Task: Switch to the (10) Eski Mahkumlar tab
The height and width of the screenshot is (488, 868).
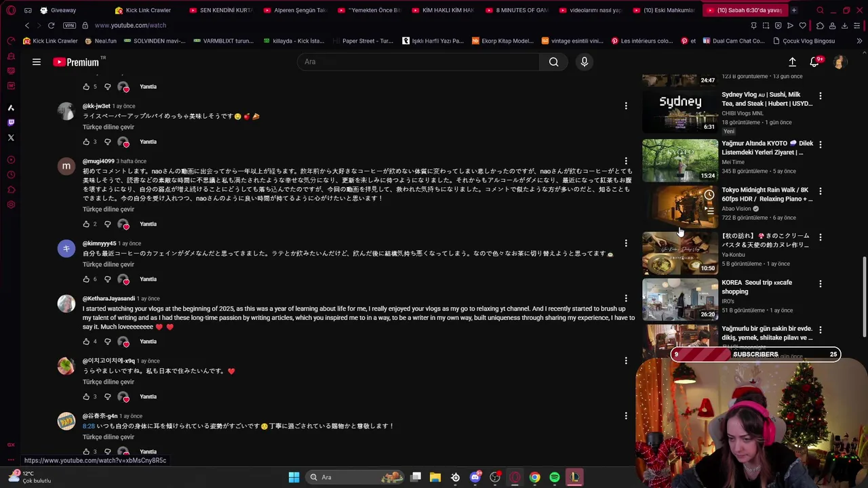Action: (x=665, y=10)
